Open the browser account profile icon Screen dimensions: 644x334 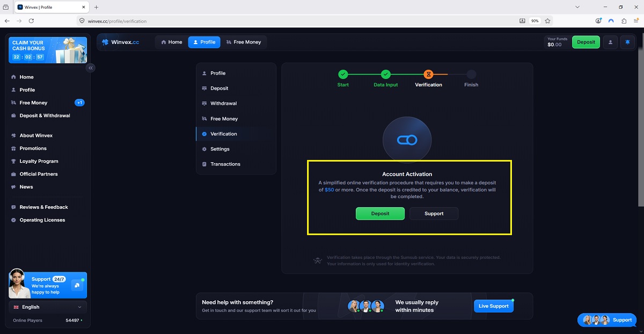(x=598, y=21)
